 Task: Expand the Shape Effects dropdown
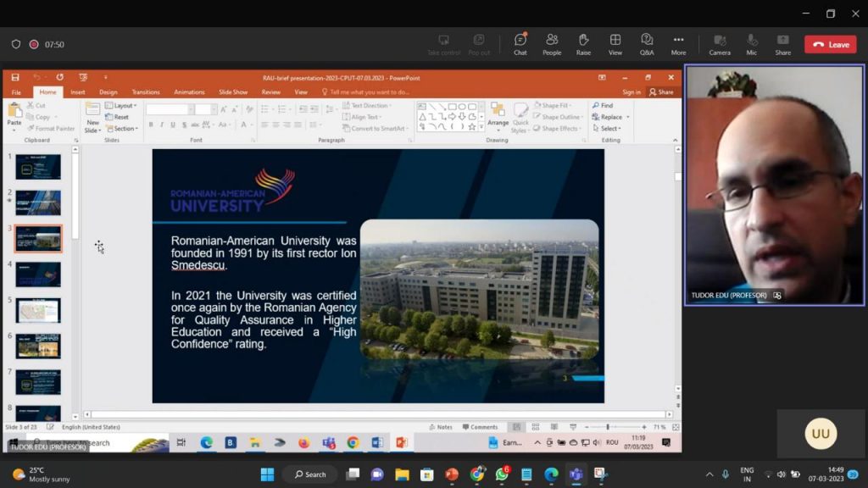pos(557,129)
